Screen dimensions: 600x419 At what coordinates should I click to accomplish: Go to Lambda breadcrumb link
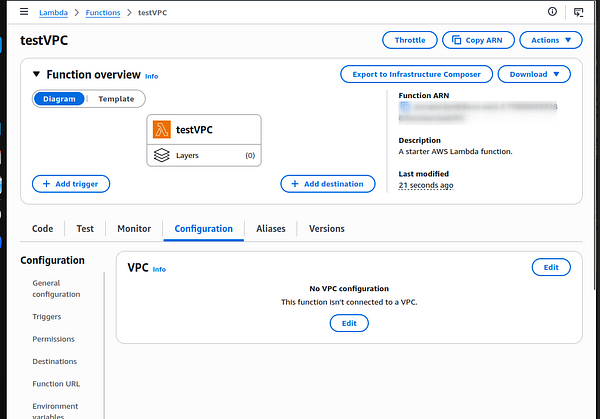tap(53, 13)
